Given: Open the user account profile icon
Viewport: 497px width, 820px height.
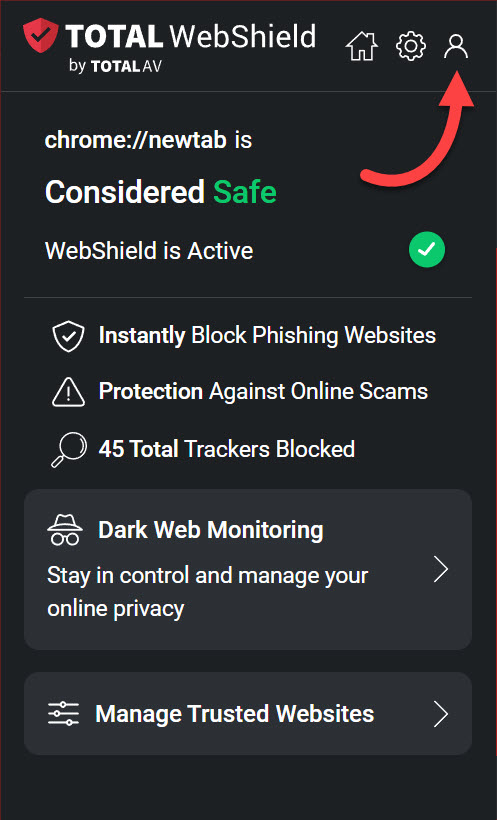Looking at the screenshot, I should pos(456,46).
